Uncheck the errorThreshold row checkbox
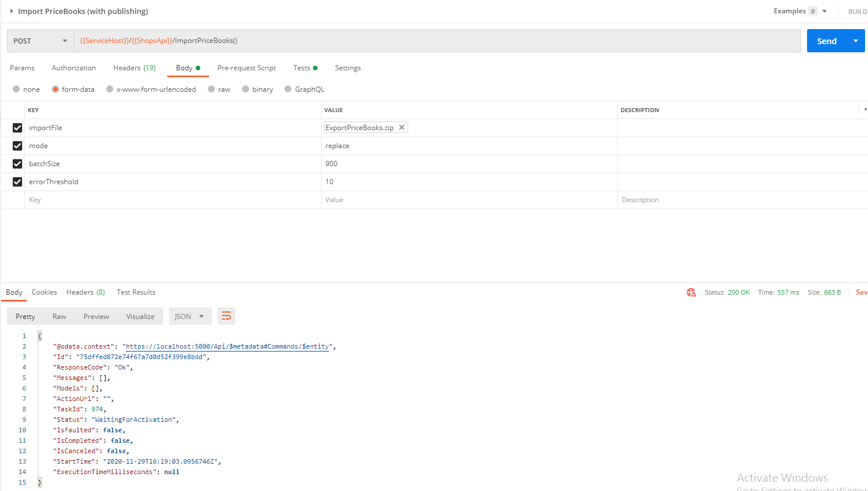Image resolution: width=868 pixels, height=491 pixels. 17,182
